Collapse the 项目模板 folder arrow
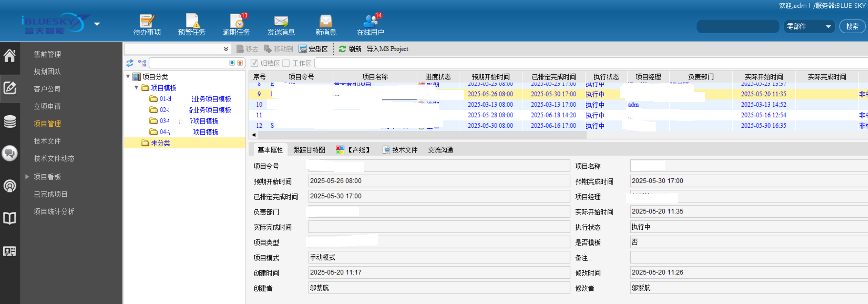 click(x=137, y=87)
